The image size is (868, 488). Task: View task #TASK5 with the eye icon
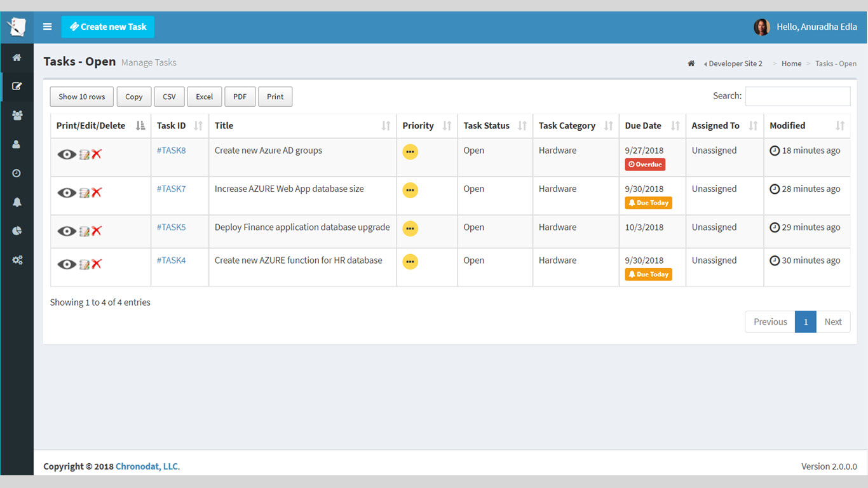coord(67,231)
